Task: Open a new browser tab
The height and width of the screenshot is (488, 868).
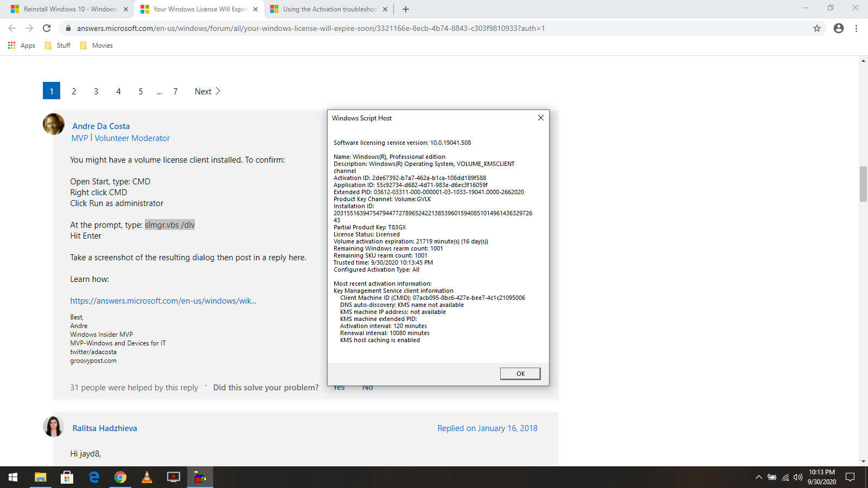Action: point(406,9)
